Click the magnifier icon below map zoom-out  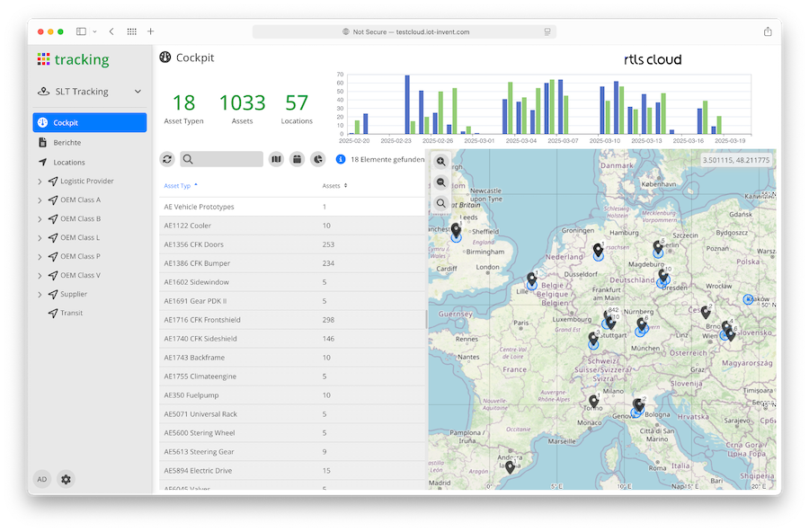point(440,203)
